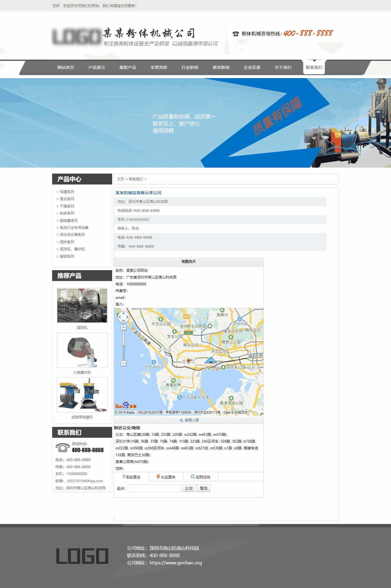This screenshot has height=588, width=391.
Task: Switch to the 在附近找 tab
Action: [x=200, y=477]
